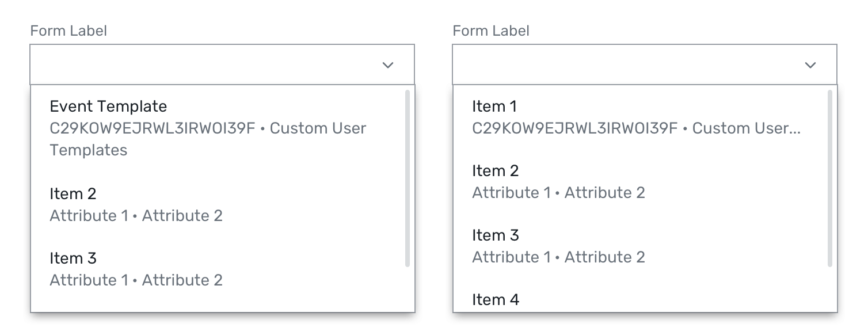
Task: Click the attributes line under left Item 2
Action: [136, 216]
